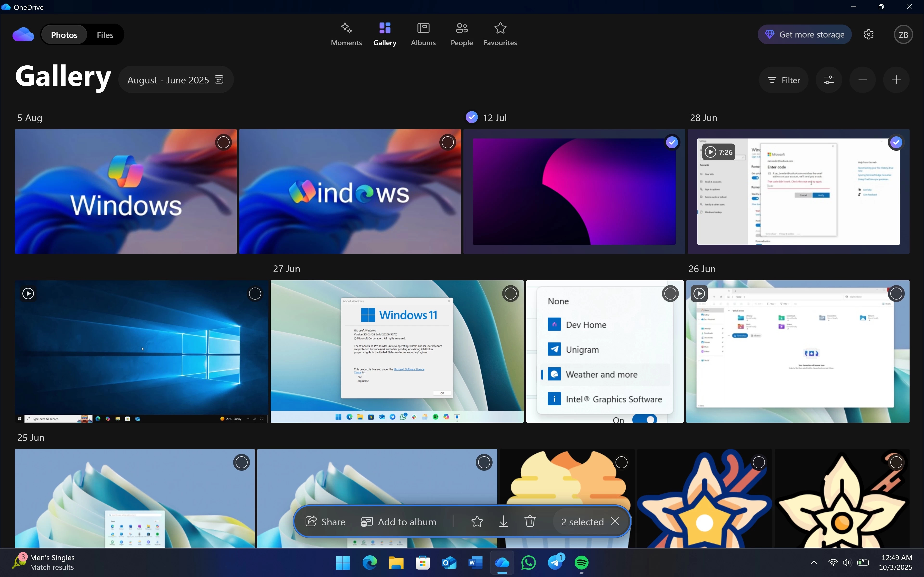Switch to the Albums view
The image size is (924, 577).
click(423, 34)
